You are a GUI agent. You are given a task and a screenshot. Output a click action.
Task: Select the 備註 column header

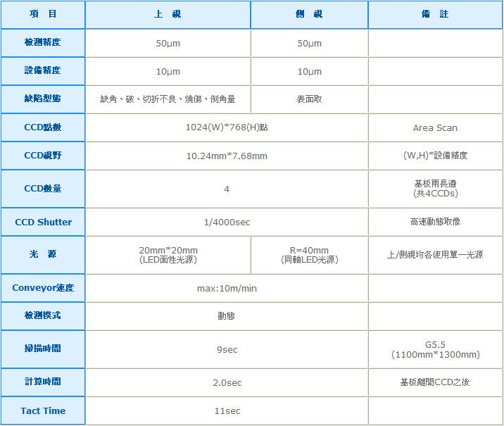coord(435,14)
